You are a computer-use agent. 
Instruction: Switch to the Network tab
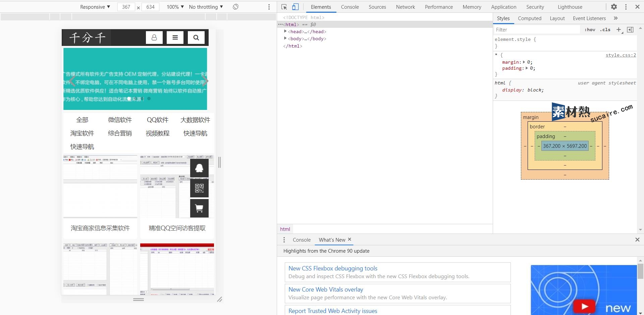[x=406, y=7]
